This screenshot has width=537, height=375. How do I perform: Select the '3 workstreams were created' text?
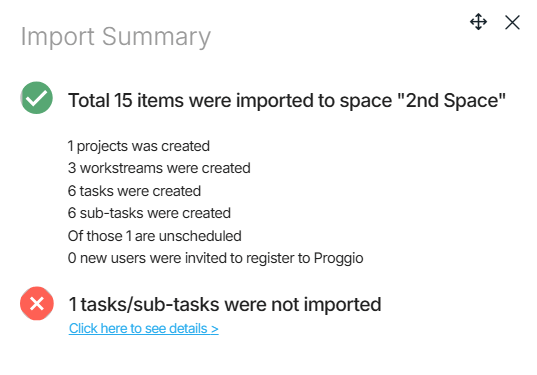click(159, 168)
